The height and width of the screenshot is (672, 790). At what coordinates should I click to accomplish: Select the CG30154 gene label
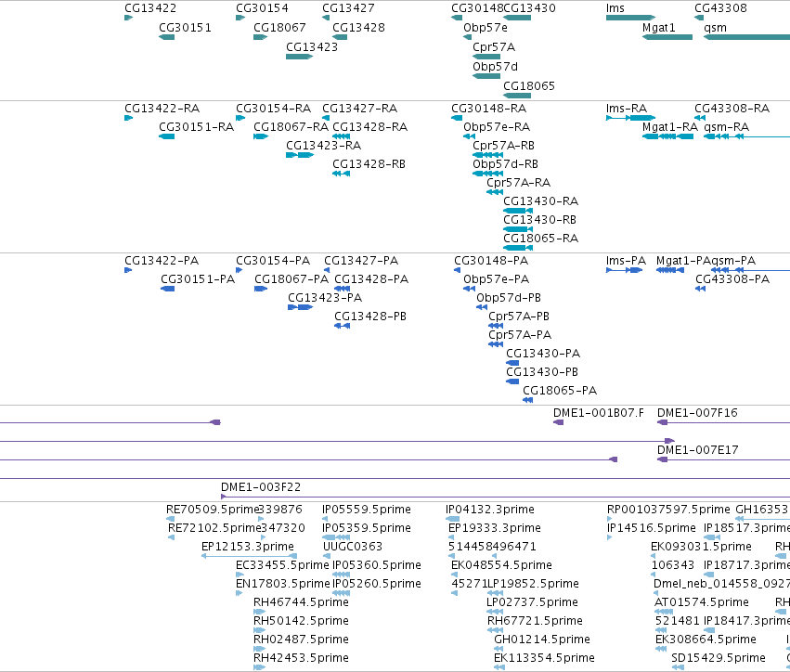(262, 8)
